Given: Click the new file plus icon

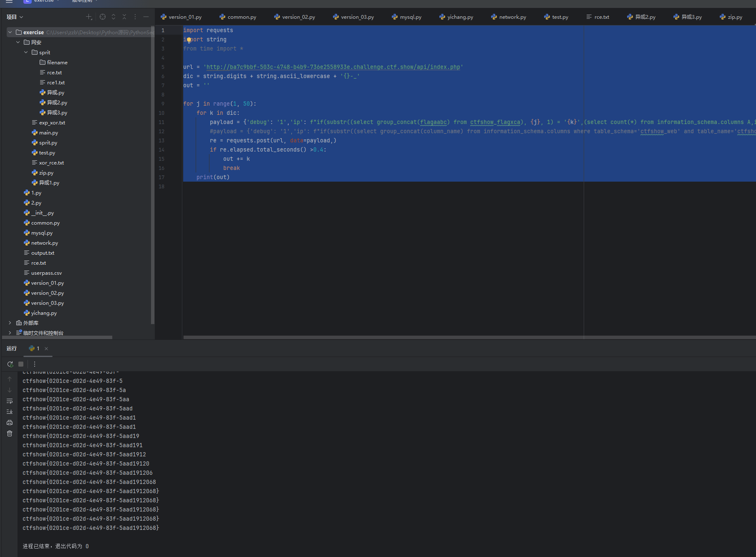Looking at the screenshot, I should point(89,17).
